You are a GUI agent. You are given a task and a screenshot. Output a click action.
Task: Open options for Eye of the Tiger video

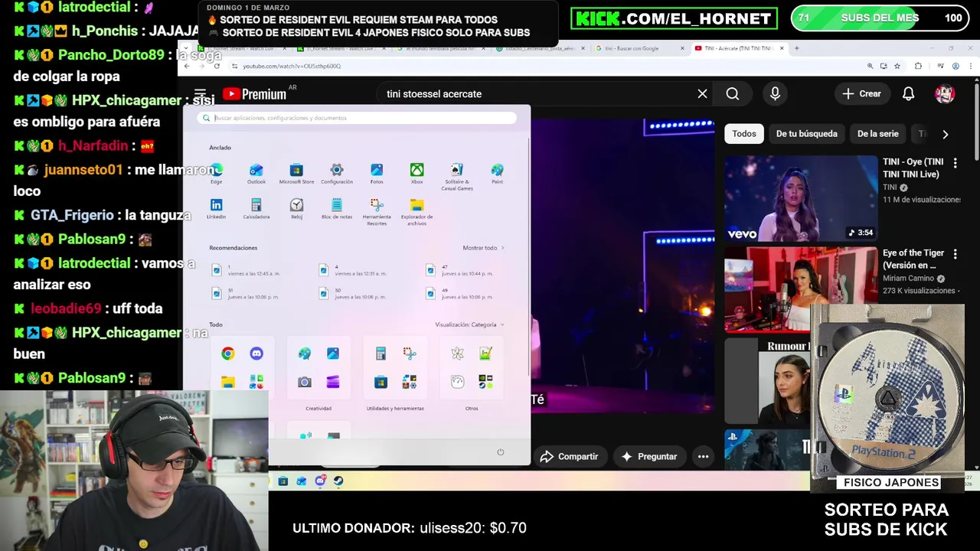pos(955,254)
